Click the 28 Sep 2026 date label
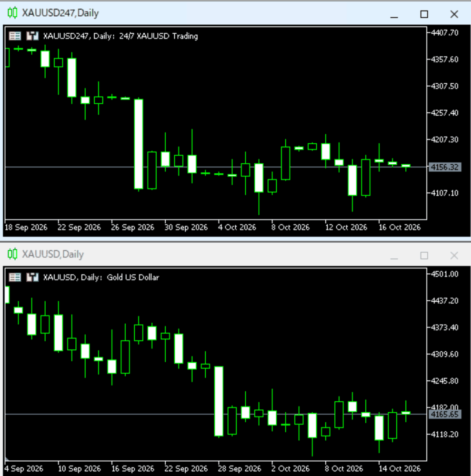Screen dimensions: 471x476 (240, 469)
